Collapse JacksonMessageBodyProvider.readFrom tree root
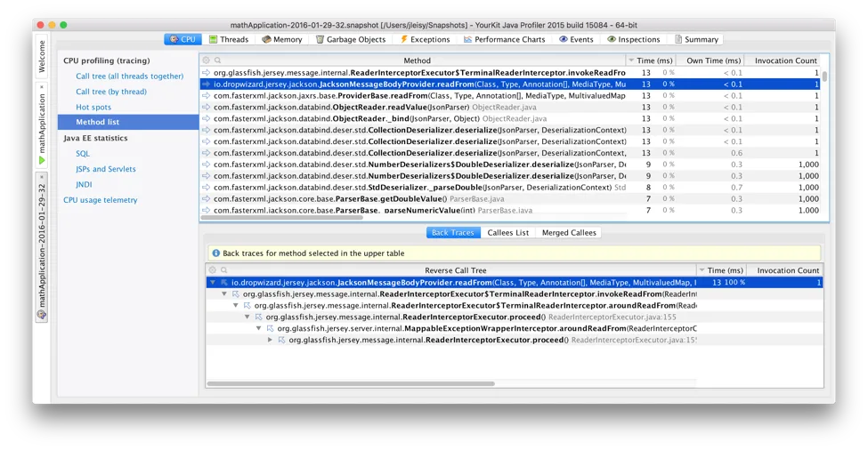 pos(213,283)
